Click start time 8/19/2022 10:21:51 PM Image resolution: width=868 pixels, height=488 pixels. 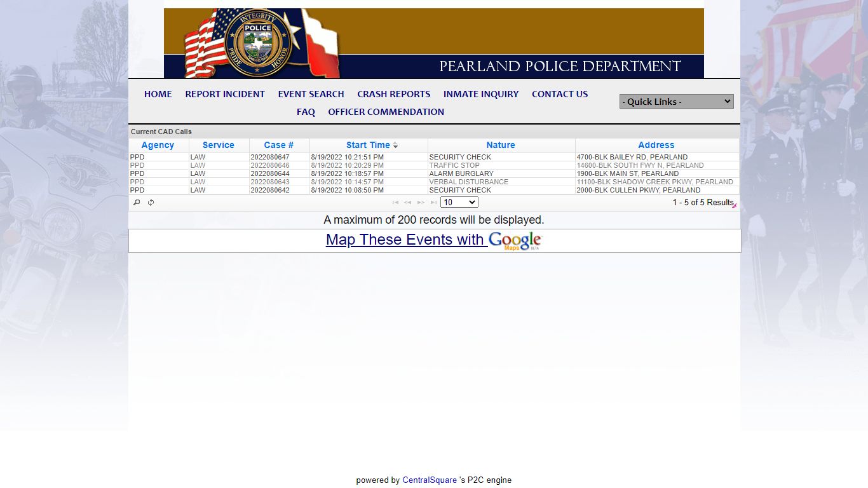click(348, 157)
